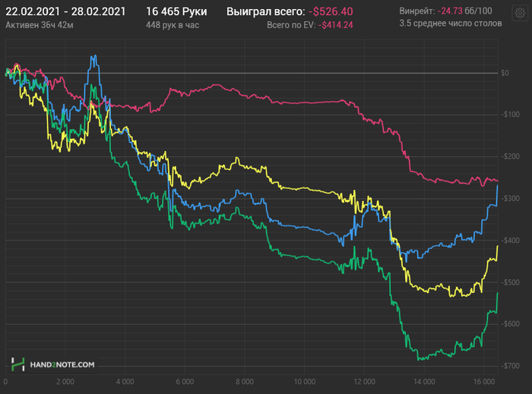
Task: Click the 16 000 x-axis label
Action: (x=484, y=382)
